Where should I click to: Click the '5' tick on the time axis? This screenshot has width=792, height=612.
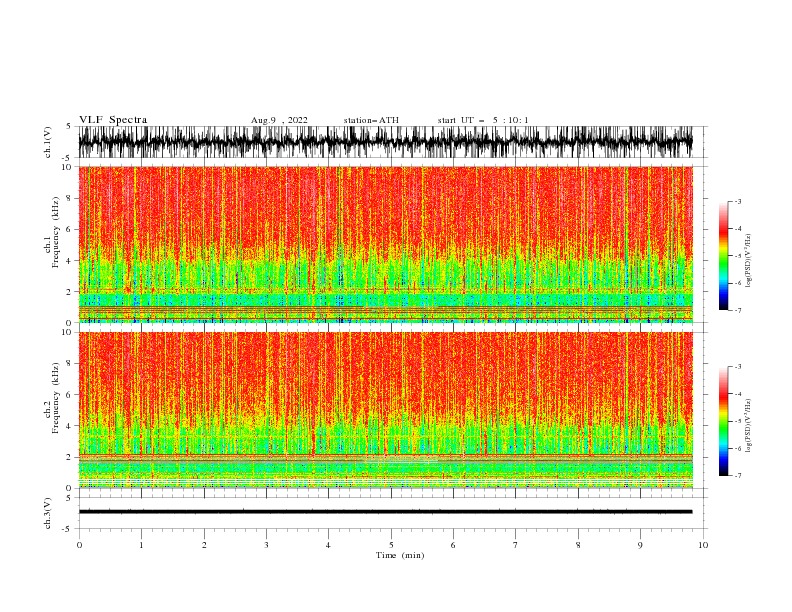pyautogui.click(x=391, y=545)
